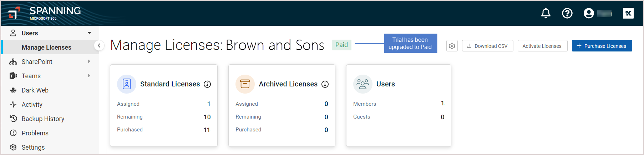This screenshot has height=155, width=644.
Task: Click Download CSV button
Action: coord(487,46)
